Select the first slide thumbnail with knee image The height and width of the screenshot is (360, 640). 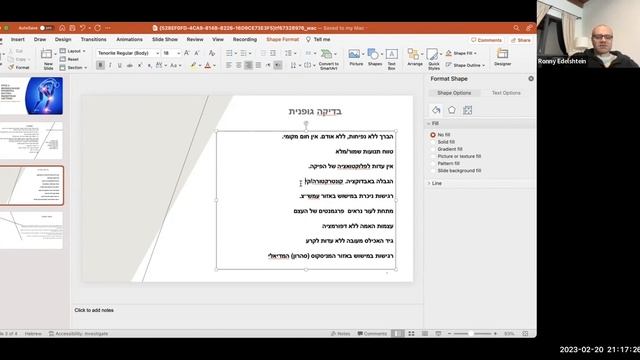tap(31, 96)
